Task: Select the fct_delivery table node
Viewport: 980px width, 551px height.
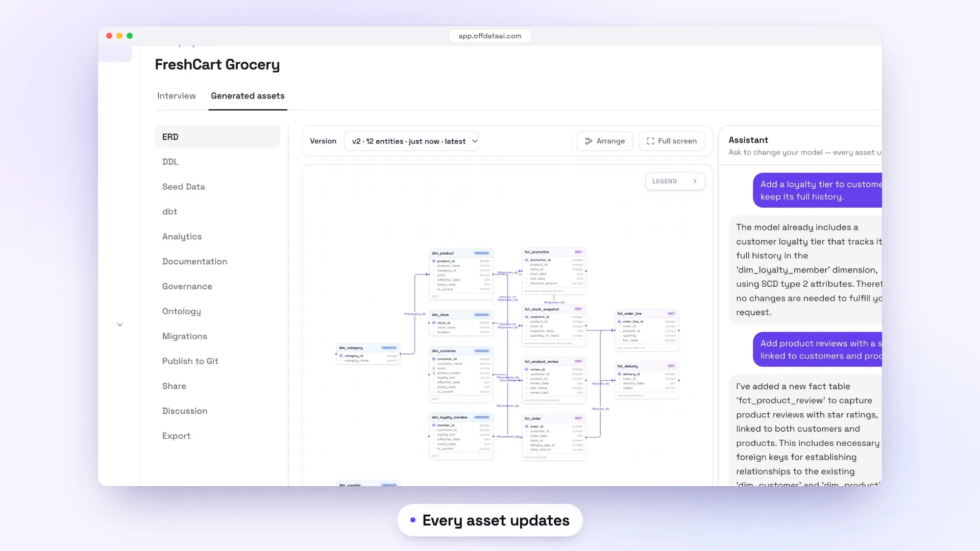Action: pos(647,381)
